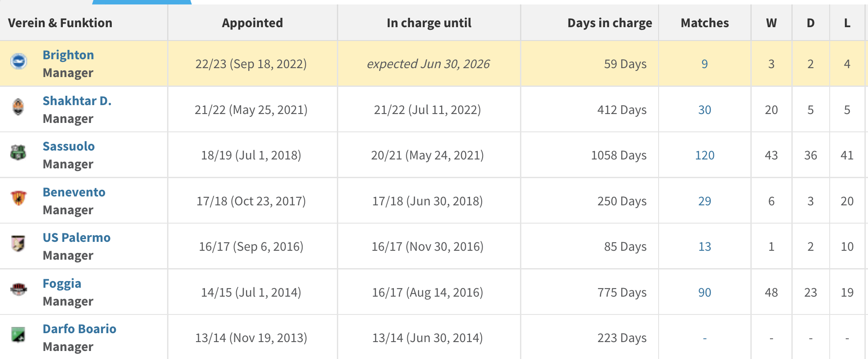View the 30 matches at Shakhtar
The image size is (868, 359).
point(705,110)
